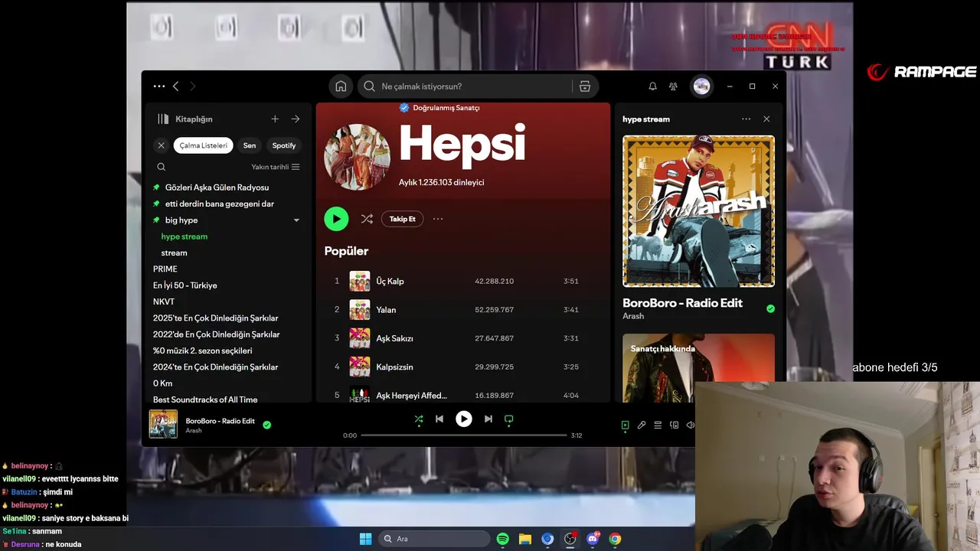
Task: Search within library using magnifier icon
Action: 161,167
